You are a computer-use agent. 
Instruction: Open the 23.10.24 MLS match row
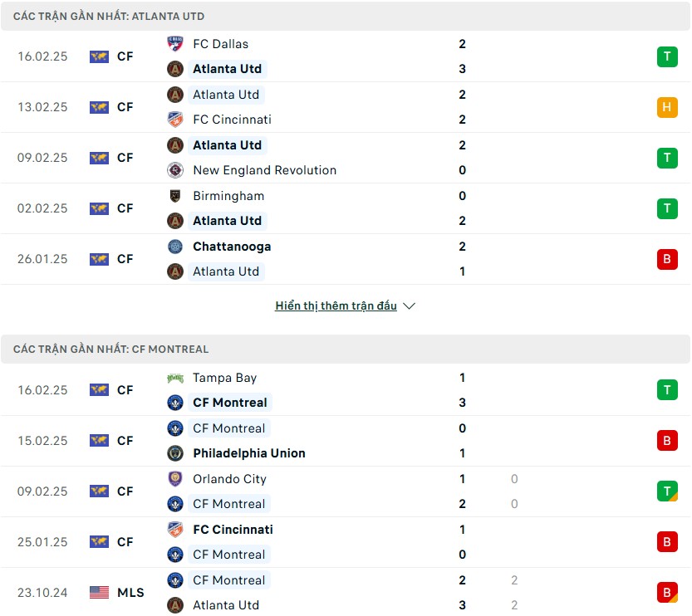346,592
